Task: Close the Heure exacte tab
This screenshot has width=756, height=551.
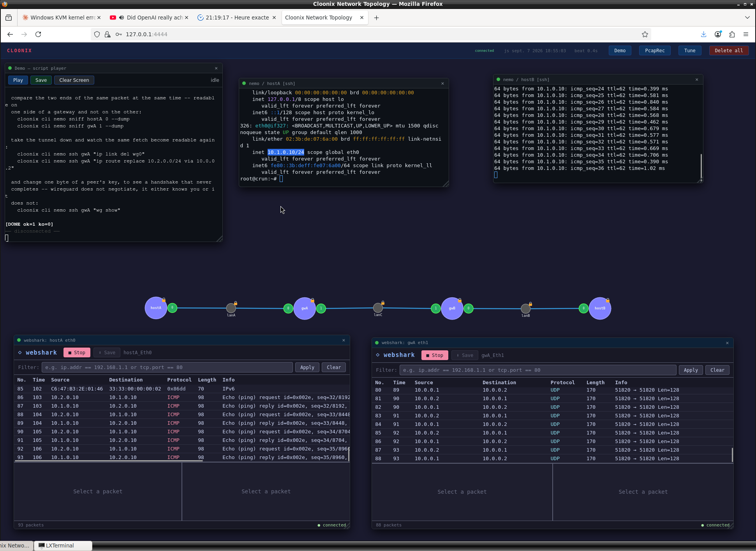Action: (x=274, y=18)
